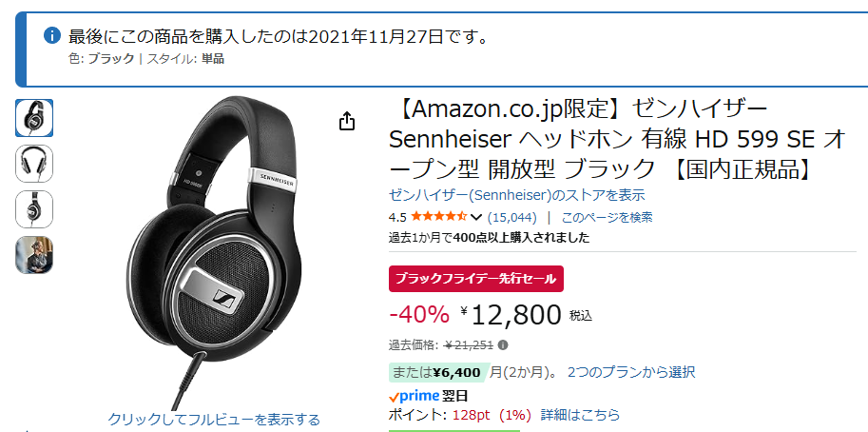Click クリックしてフルビューを表示する link
The width and height of the screenshot is (868, 432).
(214, 419)
